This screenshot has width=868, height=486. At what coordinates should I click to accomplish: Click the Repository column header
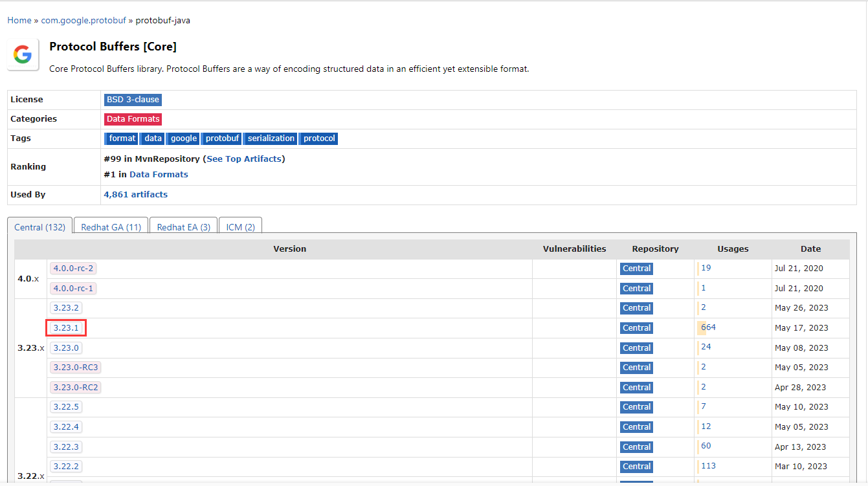656,249
